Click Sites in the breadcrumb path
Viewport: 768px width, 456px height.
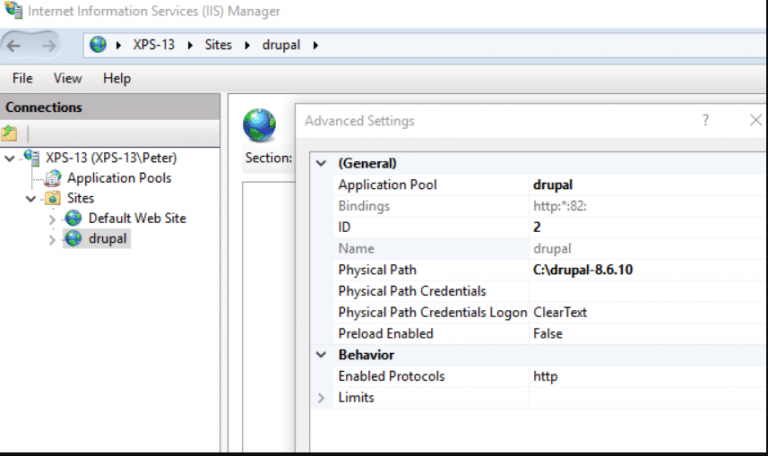point(218,45)
